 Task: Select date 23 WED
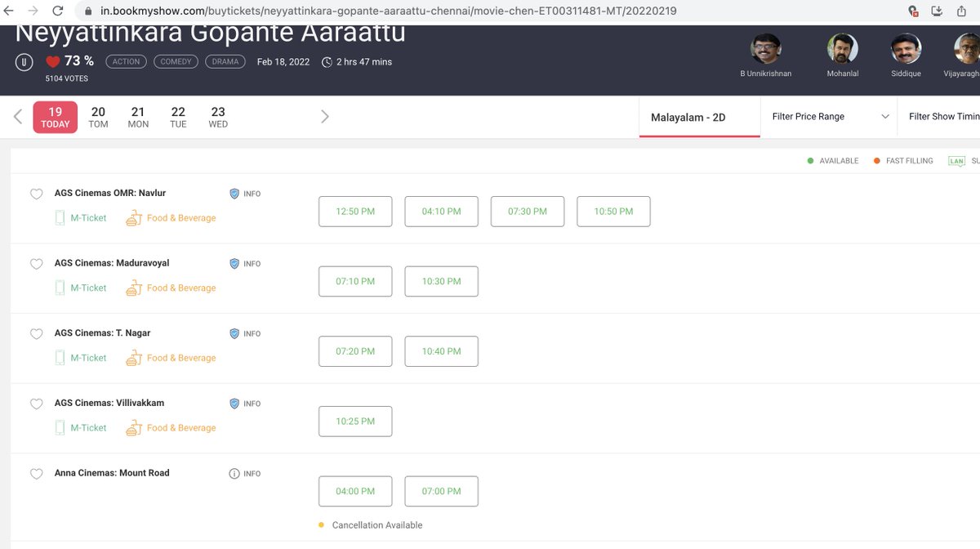tap(218, 118)
